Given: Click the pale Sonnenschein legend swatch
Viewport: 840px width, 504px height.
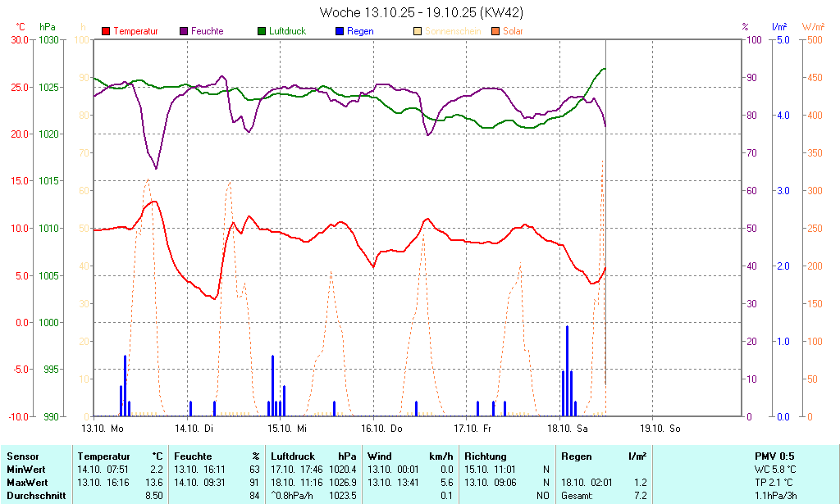Looking at the screenshot, I should (x=418, y=31).
